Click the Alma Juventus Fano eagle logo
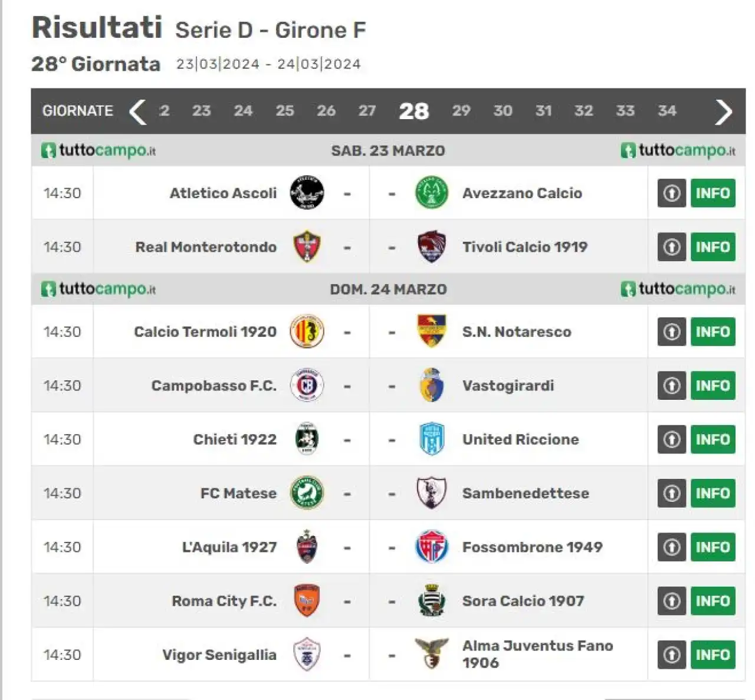 tap(432, 654)
